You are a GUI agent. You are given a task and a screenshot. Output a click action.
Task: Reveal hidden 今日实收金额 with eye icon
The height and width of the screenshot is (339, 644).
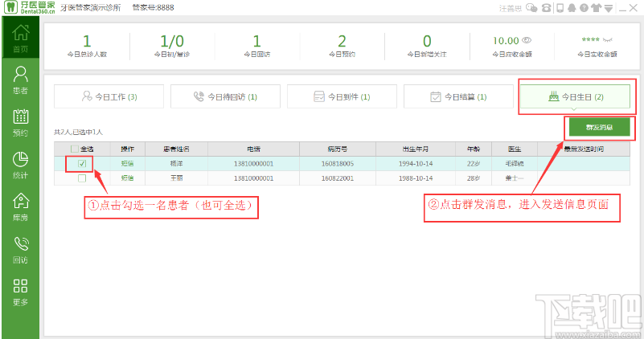[x=608, y=40]
